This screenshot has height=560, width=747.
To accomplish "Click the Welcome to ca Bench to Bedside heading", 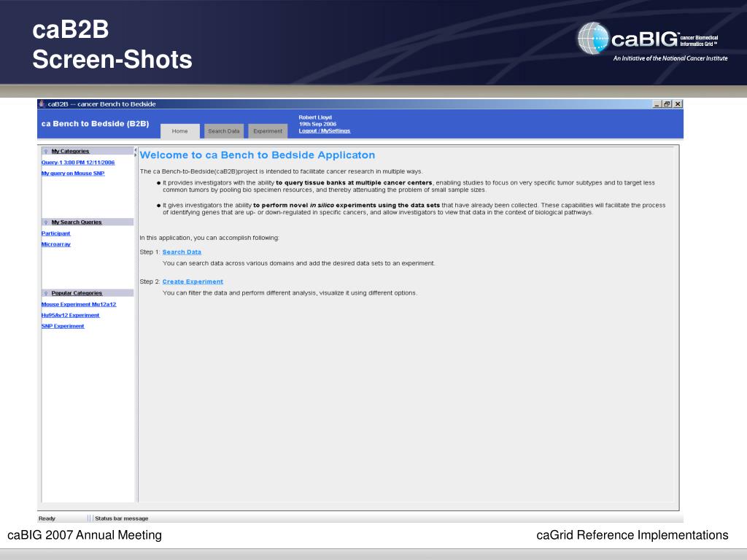I will 258,155.
